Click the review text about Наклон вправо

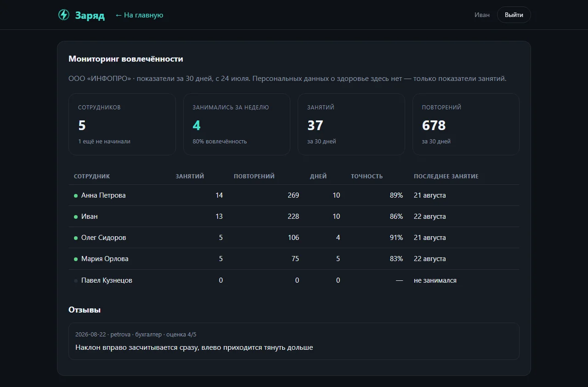click(194, 347)
